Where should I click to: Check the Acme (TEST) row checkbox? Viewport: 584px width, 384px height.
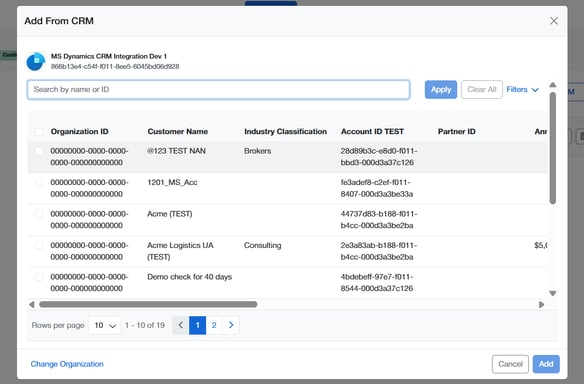pos(39,214)
